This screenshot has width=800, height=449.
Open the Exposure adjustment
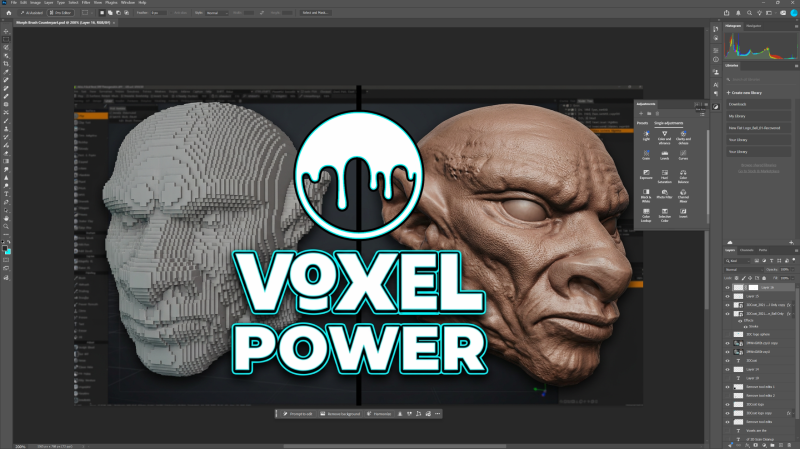coord(646,174)
